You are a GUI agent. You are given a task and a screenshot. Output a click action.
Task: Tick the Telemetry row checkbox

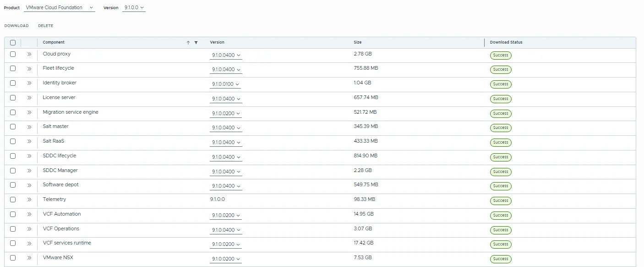13,200
